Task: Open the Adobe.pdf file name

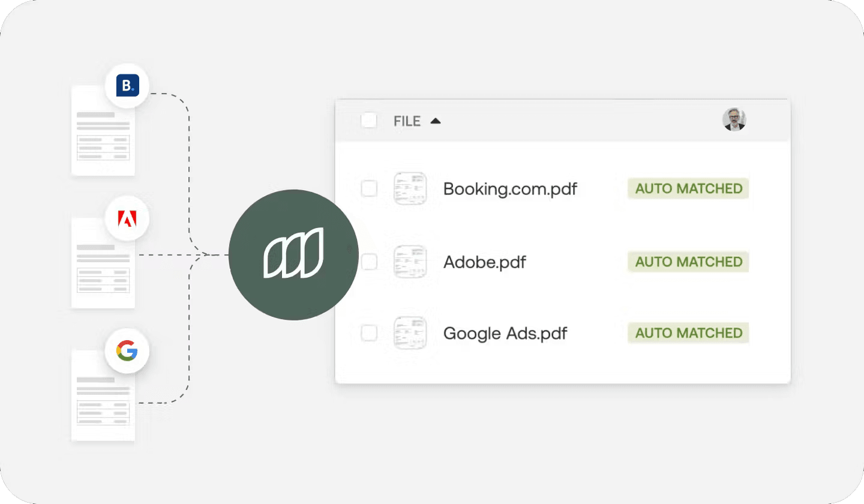Action: click(x=484, y=262)
